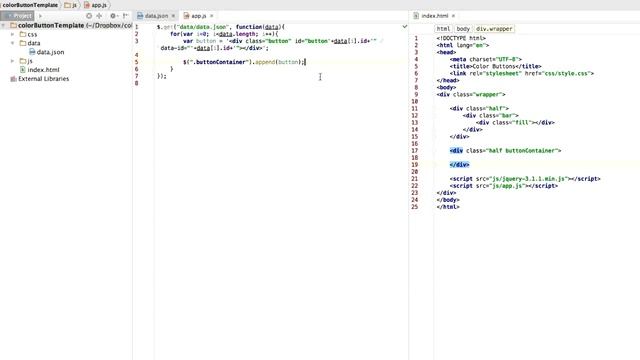Select the js folder in the tree

pos(26,61)
